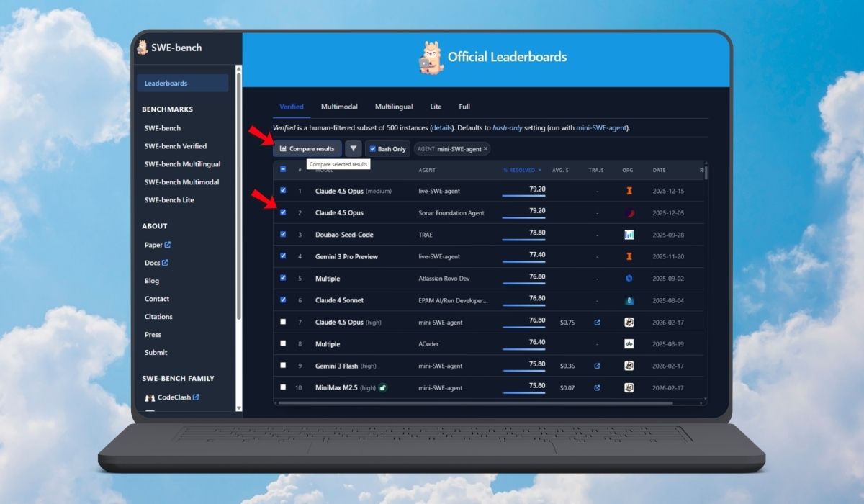Screen dimensions: 864x504
Task: Open the Citations sidebar link
Action: point(158,317)
